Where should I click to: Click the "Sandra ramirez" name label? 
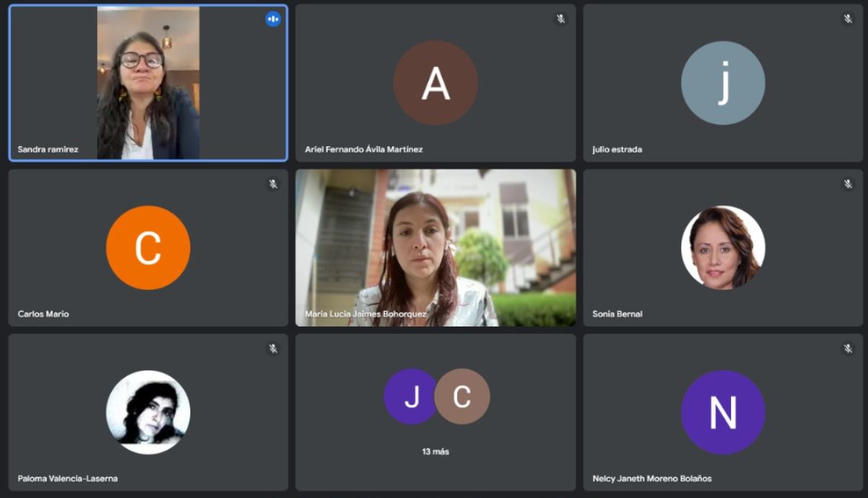pyautogui.click(x=48, y=150)
